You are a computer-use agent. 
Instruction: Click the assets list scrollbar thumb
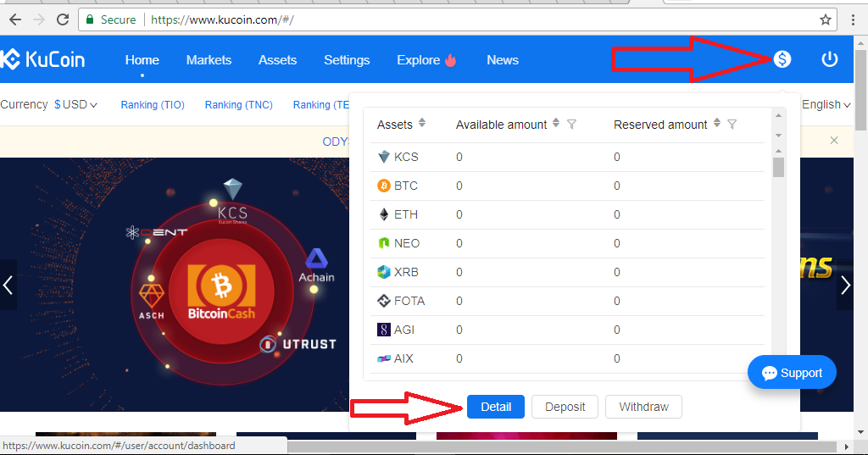pos(778,167)
